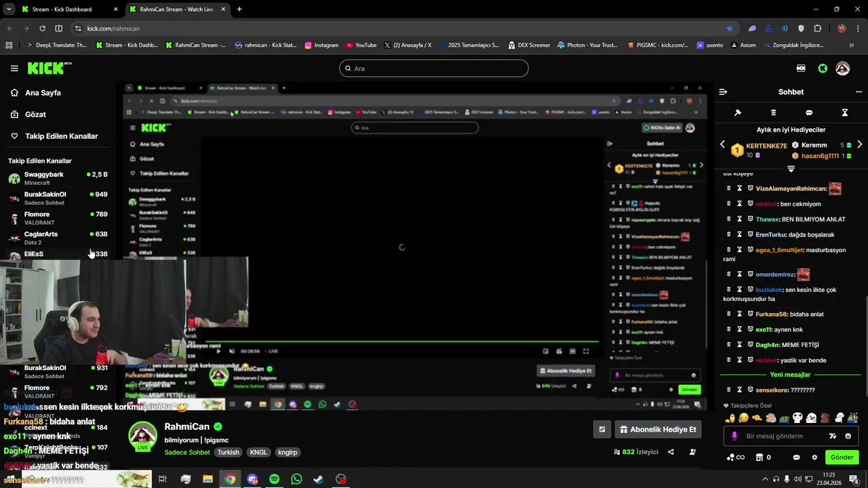Bookmark this page star icon in address bar
Screen dimensions: 868x488
pos(730,28)
